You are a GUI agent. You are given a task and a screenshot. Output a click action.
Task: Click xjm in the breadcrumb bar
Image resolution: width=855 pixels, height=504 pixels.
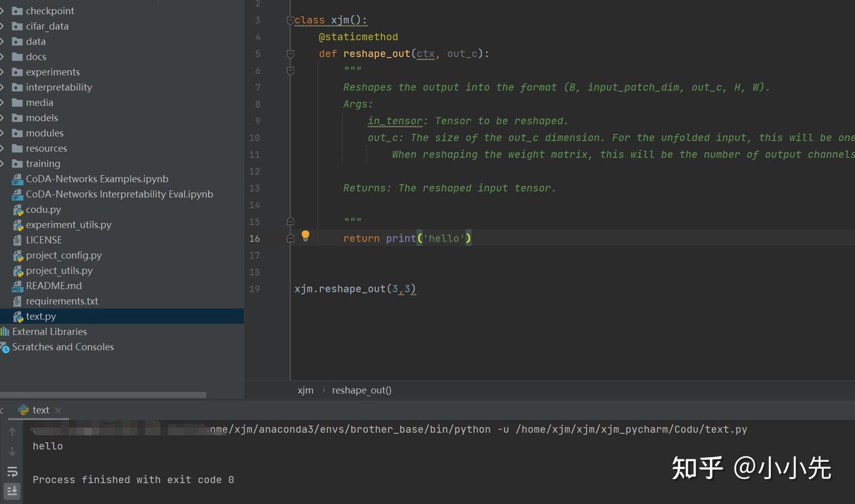pos(305,390)
